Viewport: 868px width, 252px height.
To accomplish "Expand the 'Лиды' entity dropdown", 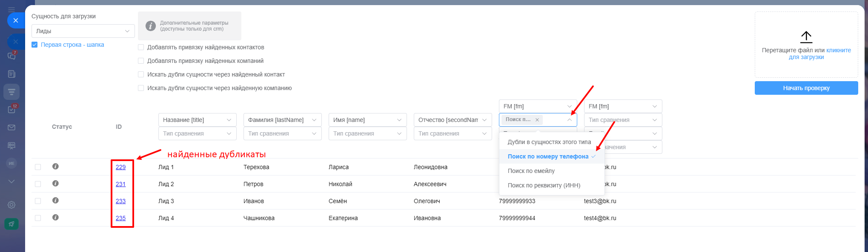I will (83, 31).
